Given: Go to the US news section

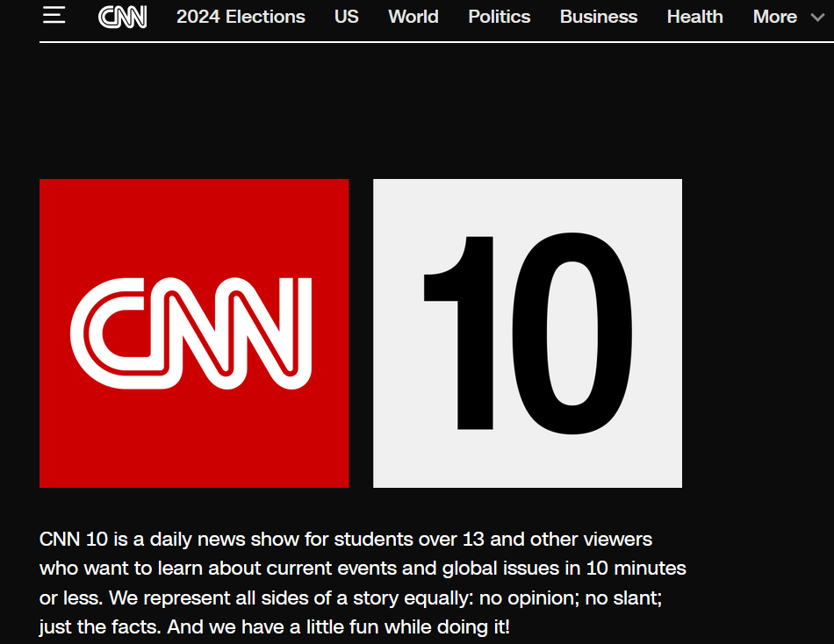Looking at the screenshot, I should 346,17.
